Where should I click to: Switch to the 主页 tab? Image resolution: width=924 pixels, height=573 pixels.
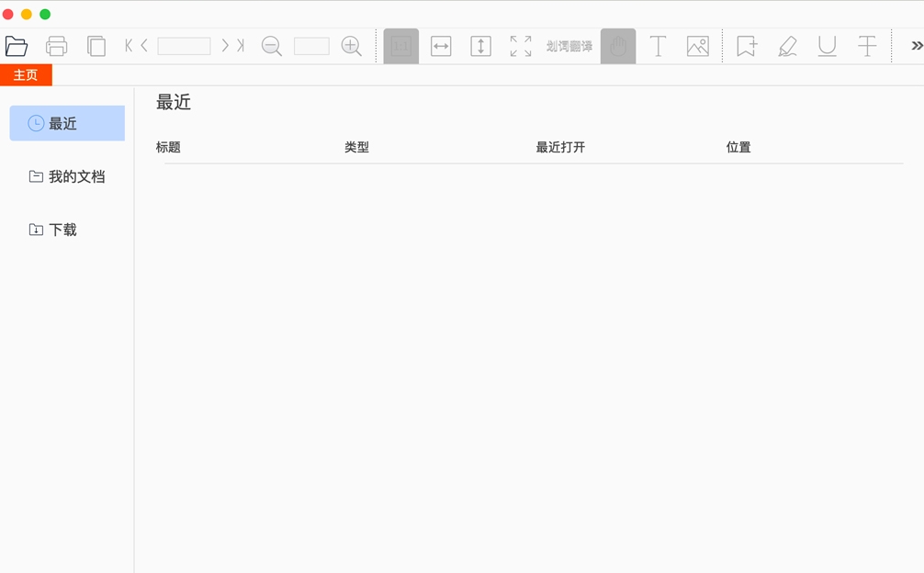click(x=26, y=74)
